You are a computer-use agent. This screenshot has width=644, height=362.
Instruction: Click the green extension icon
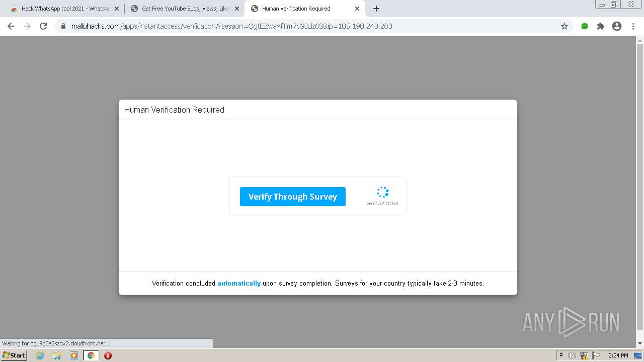(x=585, y=26)
